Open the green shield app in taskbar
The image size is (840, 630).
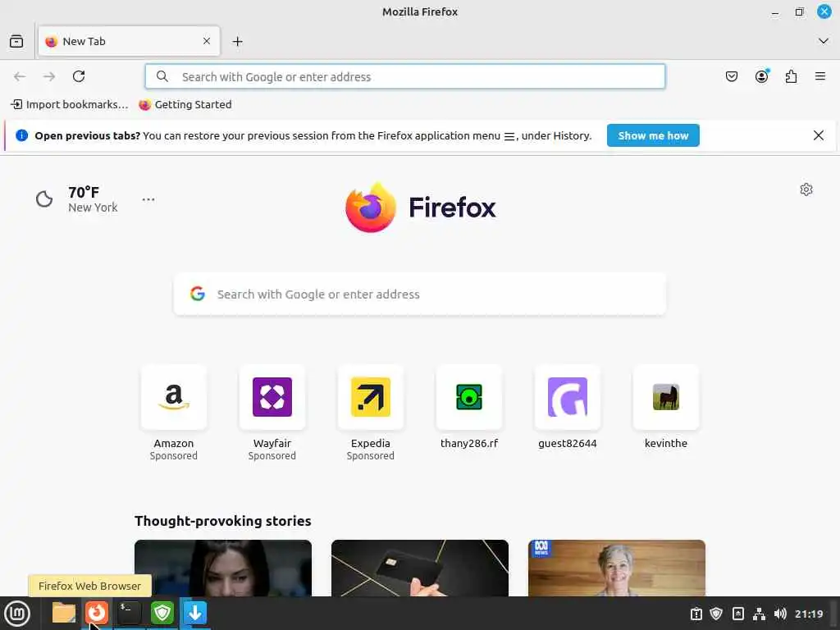[162, 613]
